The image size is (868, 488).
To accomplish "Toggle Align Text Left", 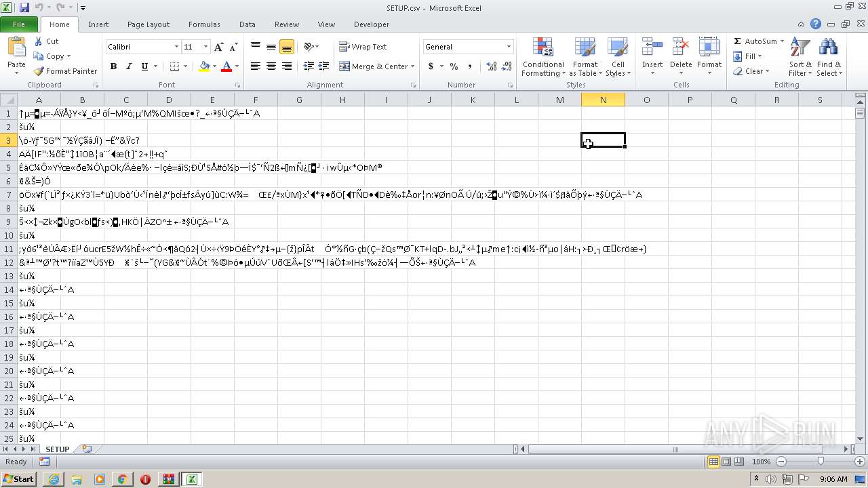I will 256,66.
